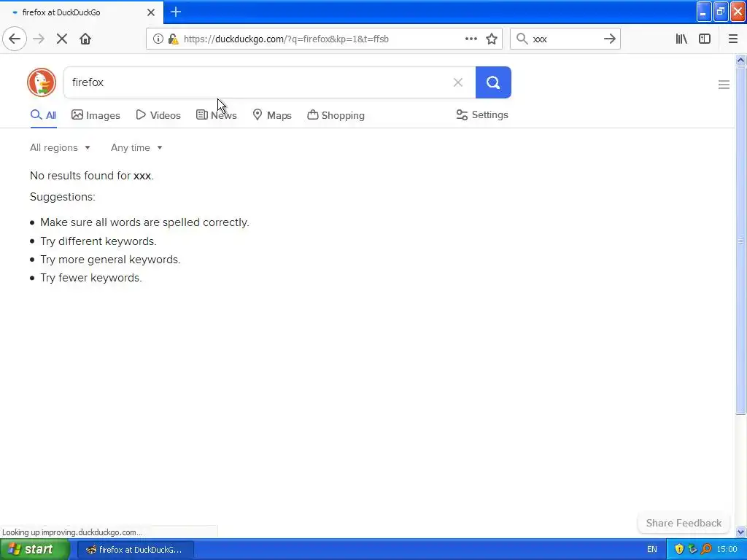747x560 pixels.
Task: Expand the Any time dropdown
Action: [x=136, y=147]
